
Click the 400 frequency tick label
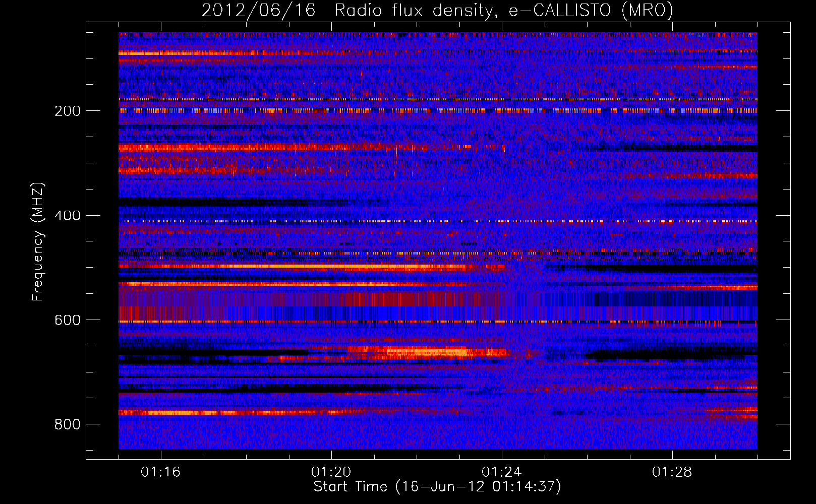[x=68, y=216]
